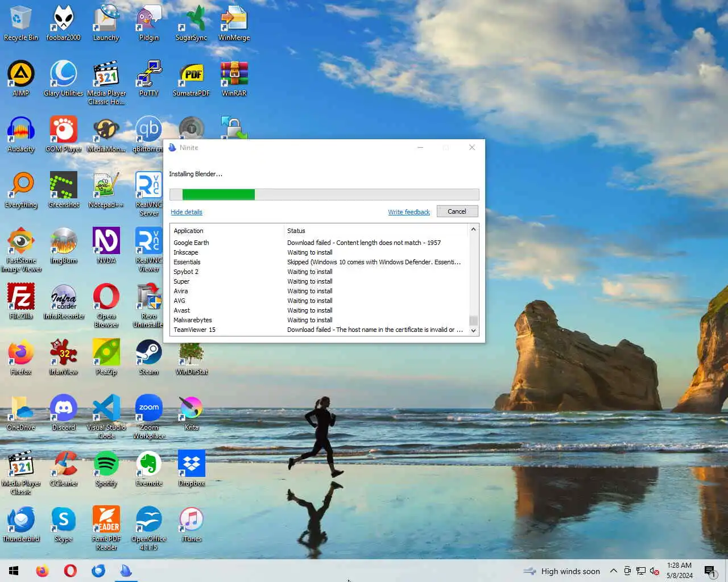Select the Google Earth row in list
728x582 pixels.
click(x=318, y=243)
